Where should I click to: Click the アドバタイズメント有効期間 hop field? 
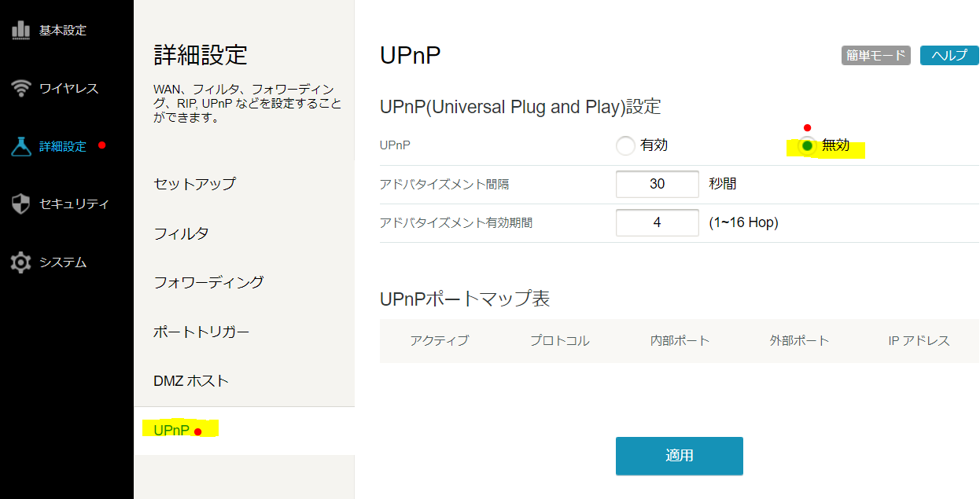click(x=657, y=222)
